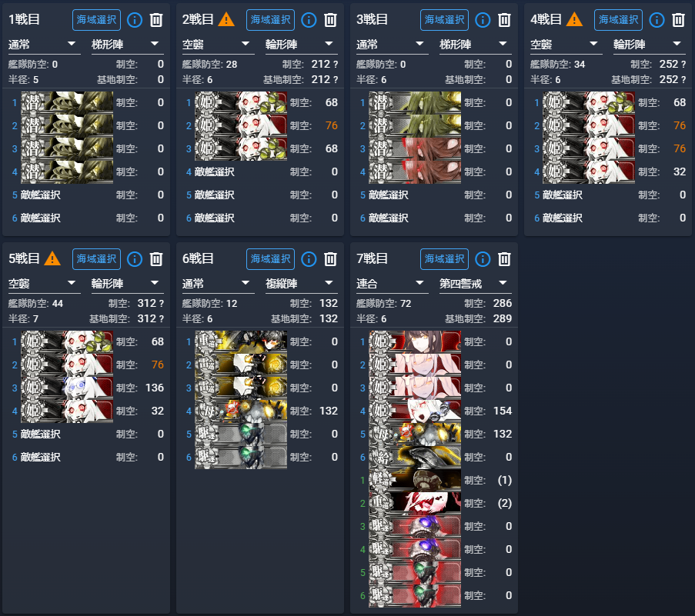Delete the 7戦目 battle with trash icon
The height and width of the screenshot is (616, 695).
[x=504, y=259]
